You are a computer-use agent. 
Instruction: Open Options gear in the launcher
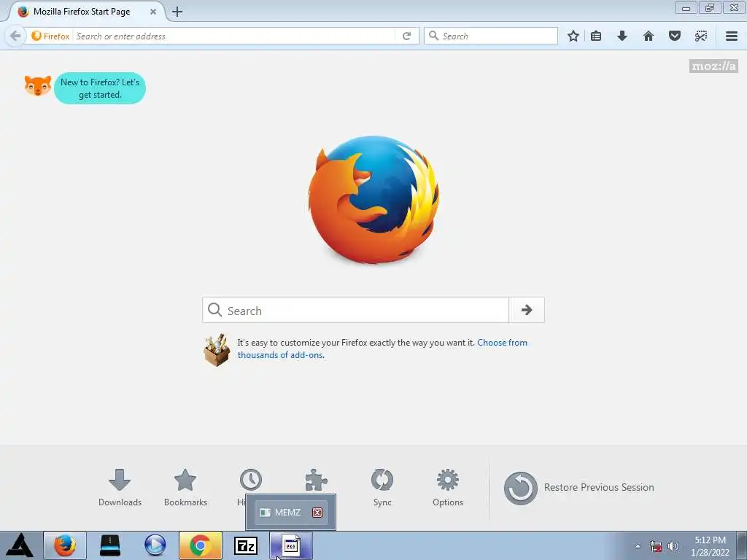coord(448,487)
